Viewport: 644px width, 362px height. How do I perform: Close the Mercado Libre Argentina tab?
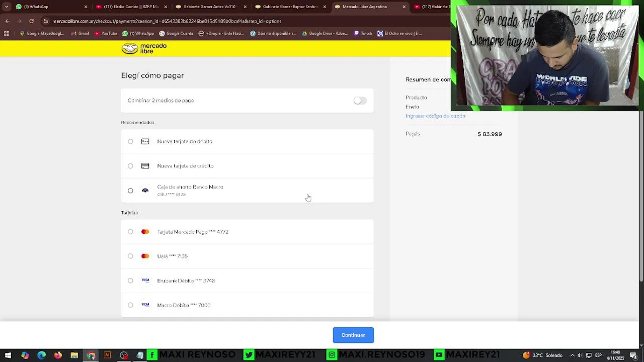click(x=404, y=7)
